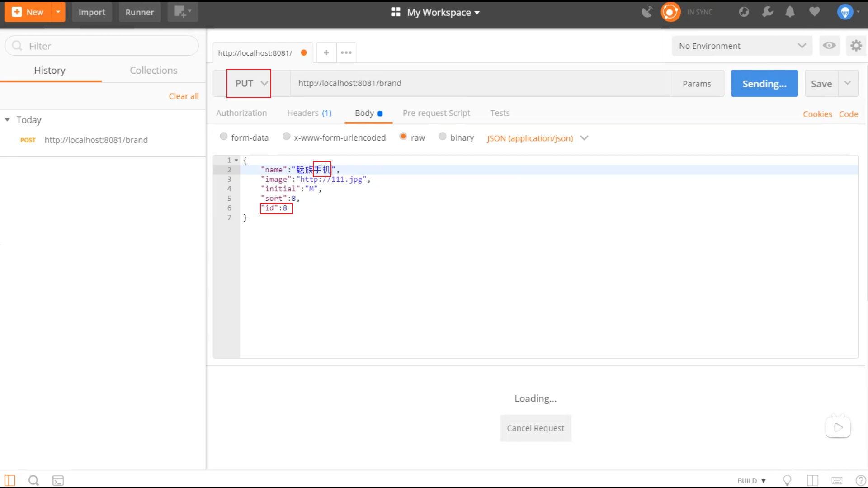Open the New button dropdown arrow
Image resolution: width=868 pixels, height=488 pixels.
[x=58, y=12]
